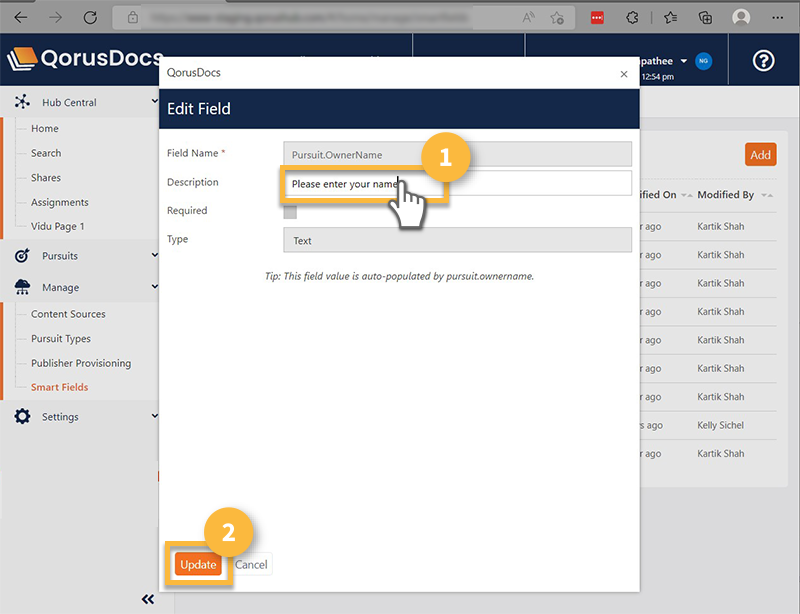Image resolution: width=800 pixels, height=614 pixels.
Task: Expand the Settings section chevron
Action: (155, 416)
